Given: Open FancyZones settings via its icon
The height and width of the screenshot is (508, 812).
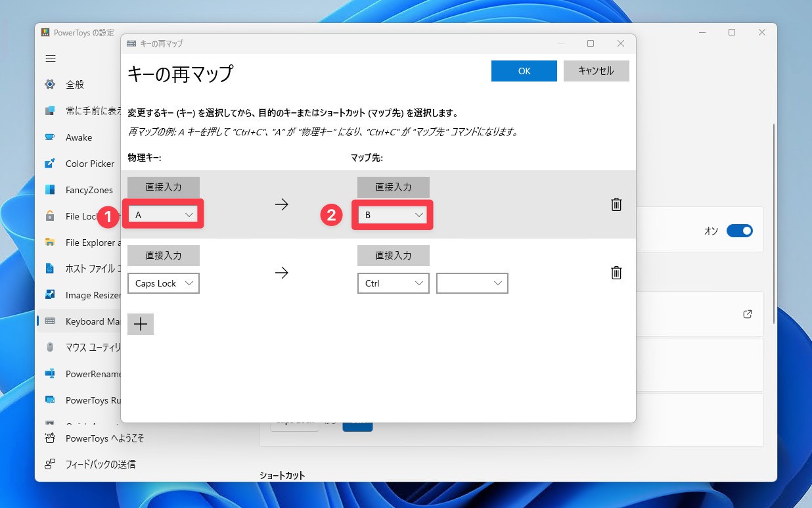Looking at the screenshot, I should tap(50, 190).
